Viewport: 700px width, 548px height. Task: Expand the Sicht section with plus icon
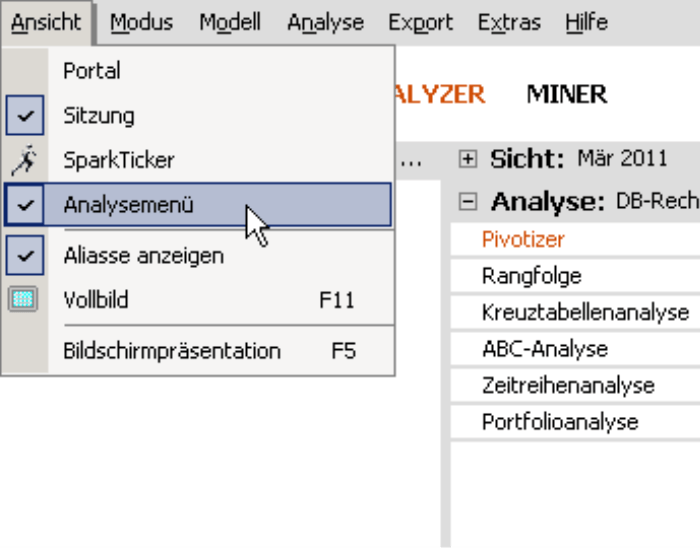tap(468, 159)
